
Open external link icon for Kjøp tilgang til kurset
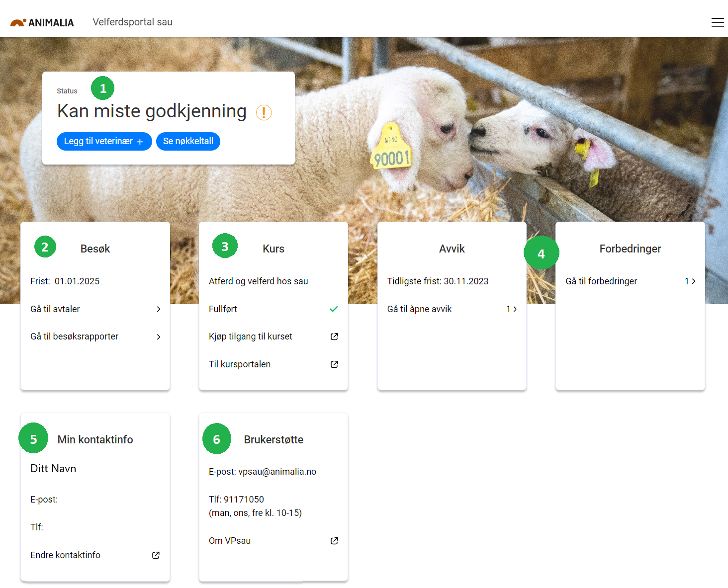point(334,337)
